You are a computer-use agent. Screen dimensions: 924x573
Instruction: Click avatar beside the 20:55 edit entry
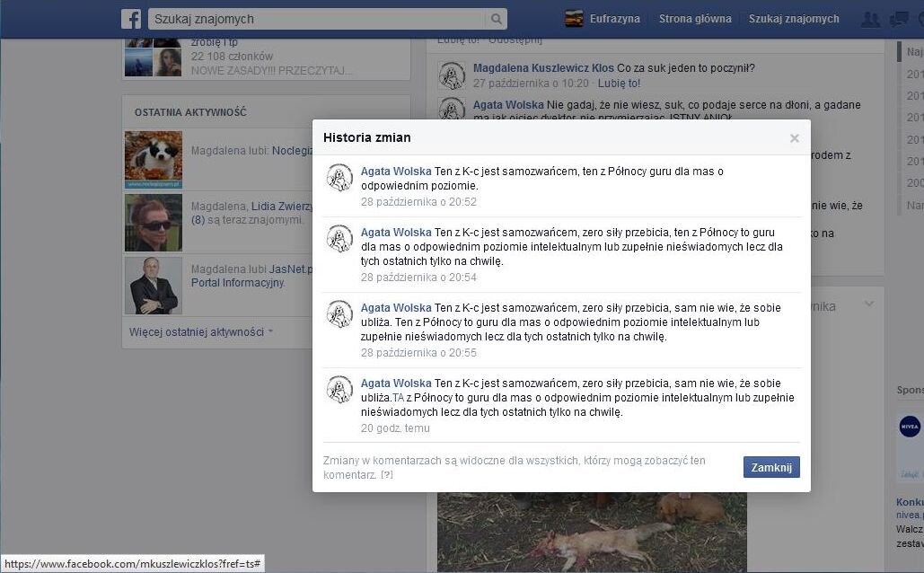(x=339, y=314)
